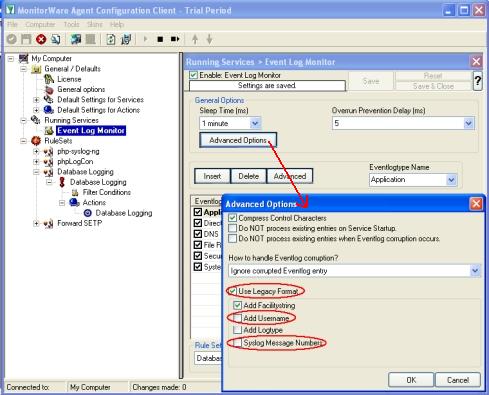Select Filter Conditions tree item
Viewport: 489px width, 395px height.
tap(107, 192)
